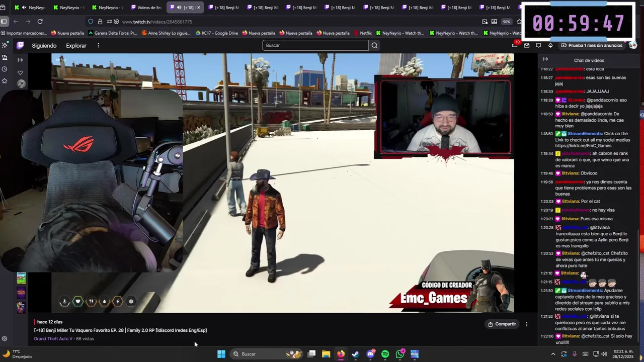
Task: Open the Twitch whispers speech-bubble icon
Action: pos(538,45)
